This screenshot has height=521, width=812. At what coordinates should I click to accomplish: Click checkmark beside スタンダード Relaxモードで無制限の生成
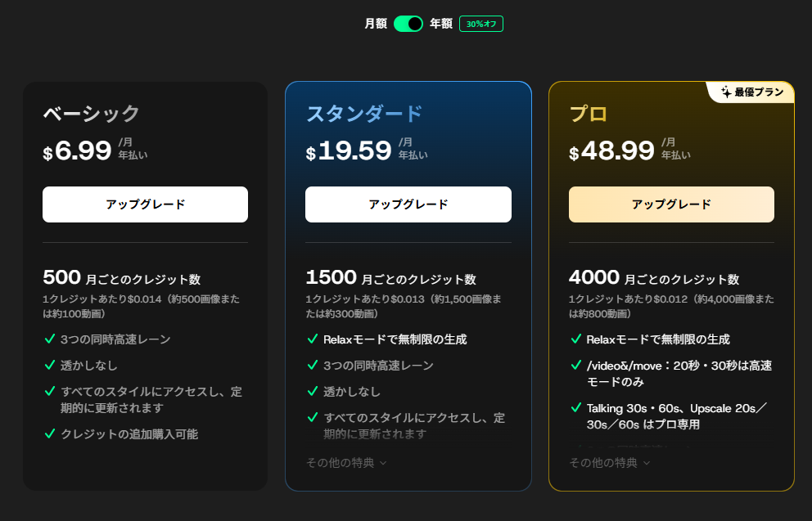pyautogui.click(x=313, y=339)
